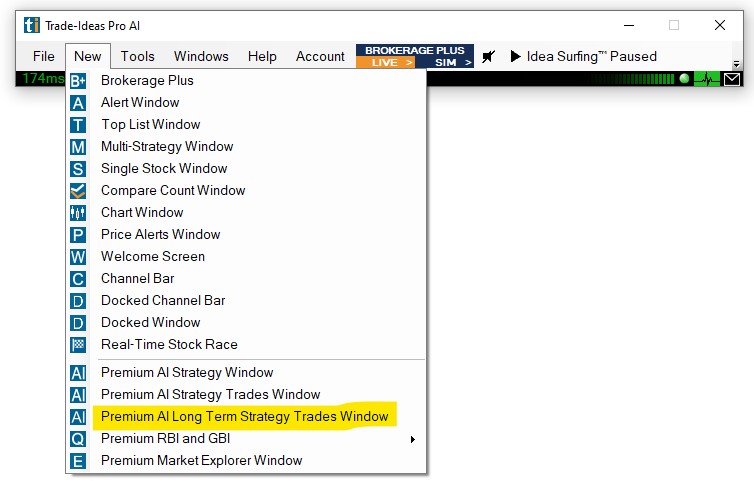Click the pin icon beside Brokerage Plus
Viewport: 754px width, 493px height.
click(x=489, y=57)
